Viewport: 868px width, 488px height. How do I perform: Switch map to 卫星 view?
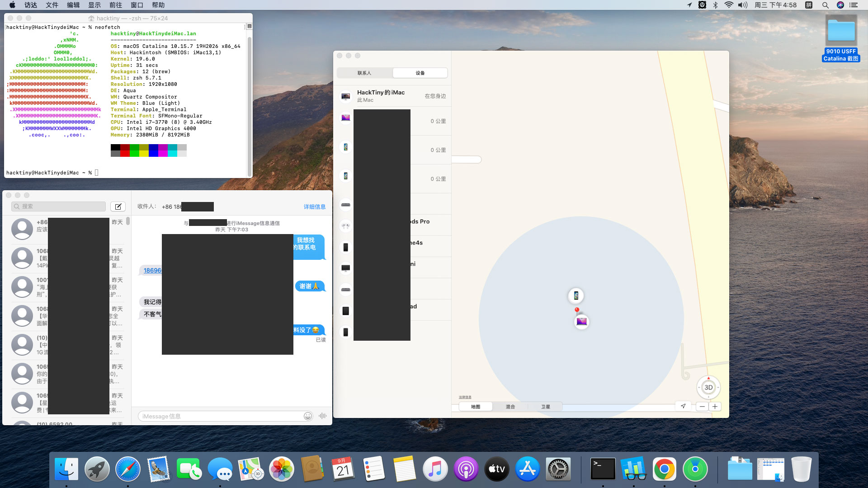[545, 407]
